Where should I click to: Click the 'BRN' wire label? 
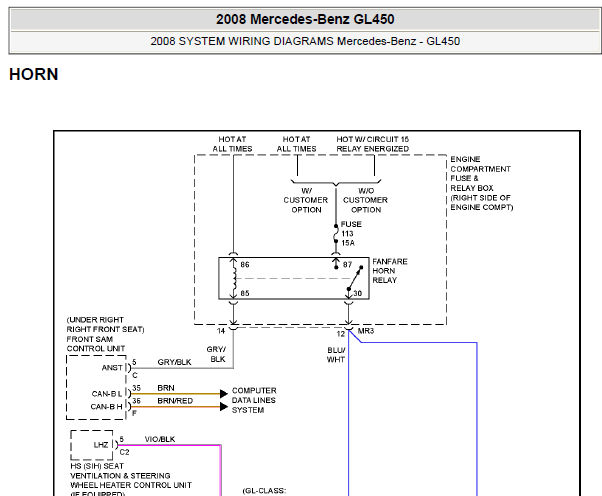pos(166,388)
